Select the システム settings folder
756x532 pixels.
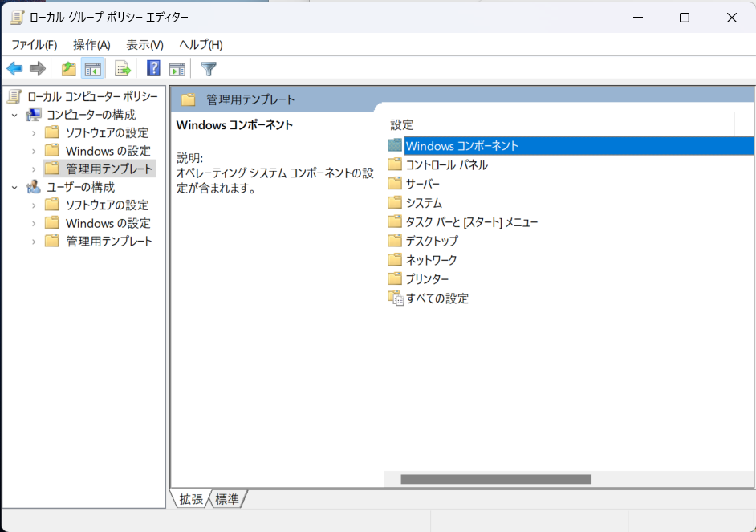tap(424, 202)
